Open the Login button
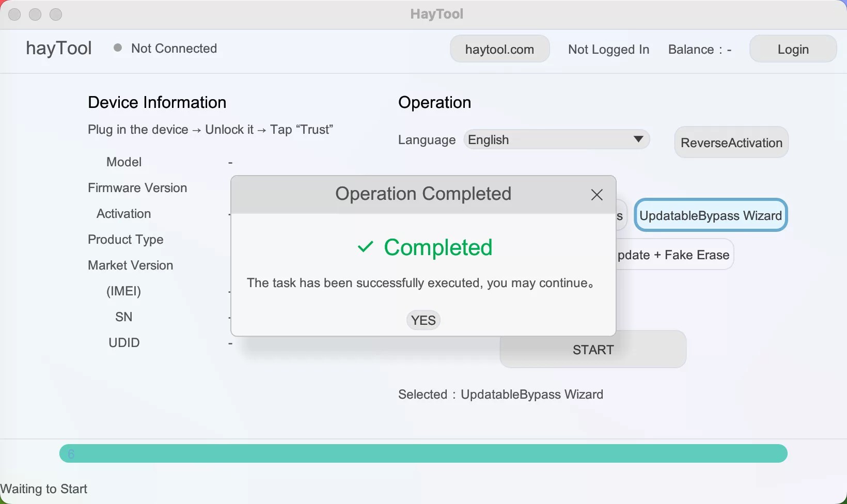 click(793, 49)
